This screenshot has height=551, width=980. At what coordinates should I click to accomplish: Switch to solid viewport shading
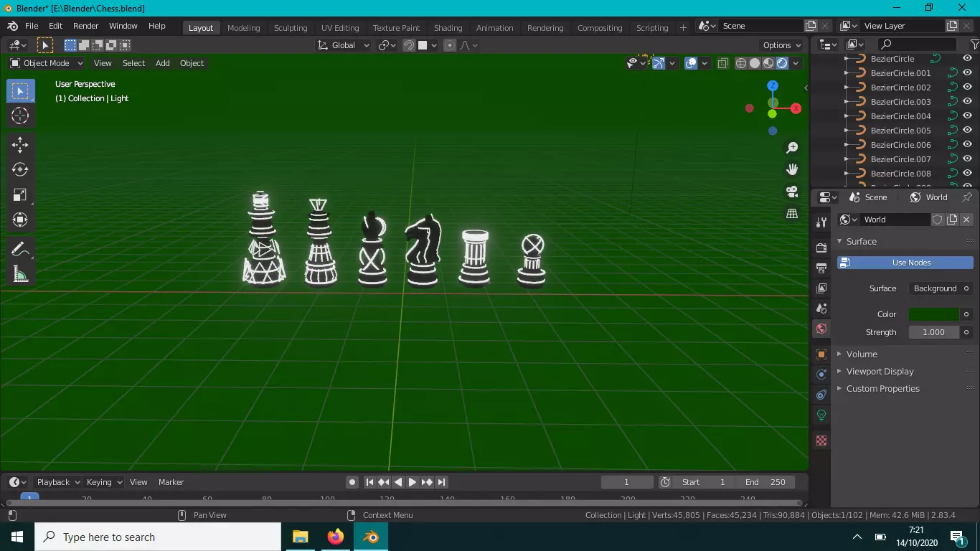point(755,63)
